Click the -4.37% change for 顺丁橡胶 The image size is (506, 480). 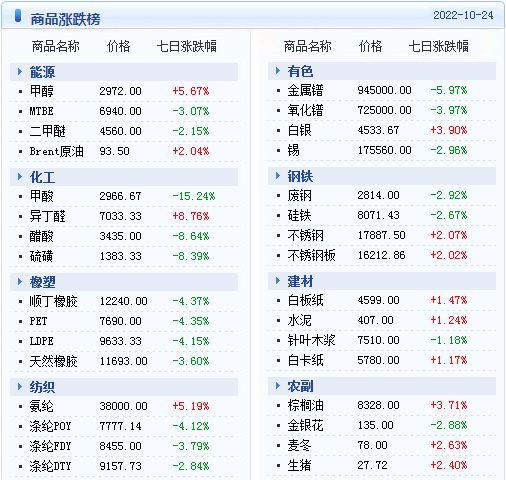tap(191, 301)
